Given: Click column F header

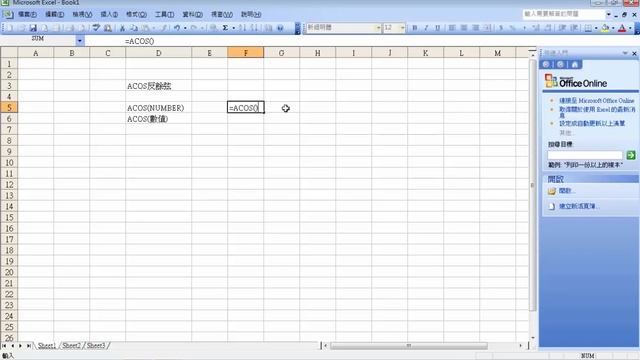Looking at the screenshot, I should (x=246, y=53).
